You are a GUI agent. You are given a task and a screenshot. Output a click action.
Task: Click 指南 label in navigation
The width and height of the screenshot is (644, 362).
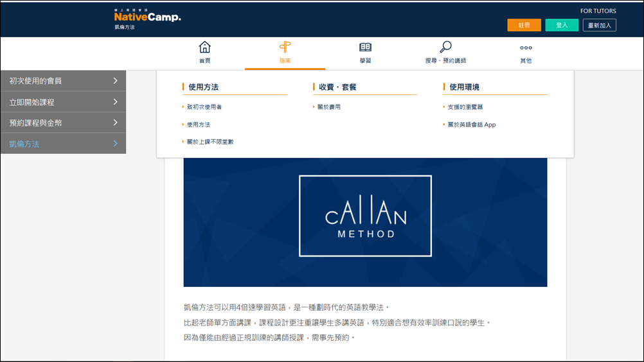coord(285,61)
